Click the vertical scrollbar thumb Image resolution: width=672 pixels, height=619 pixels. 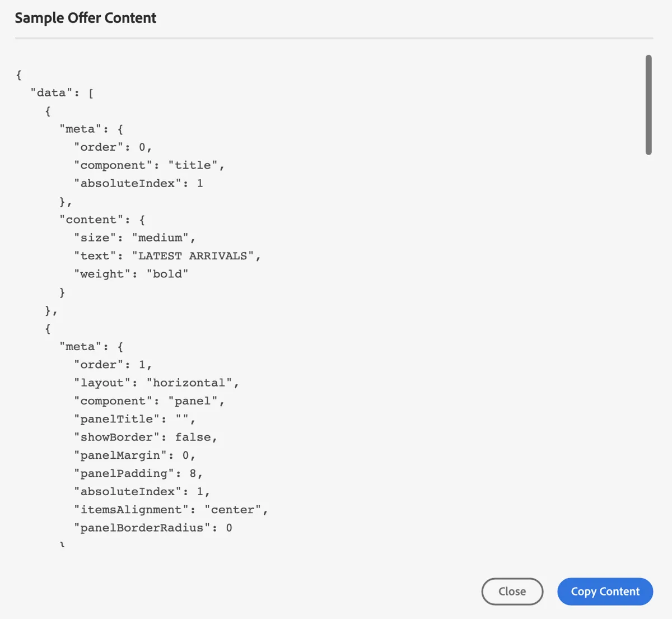[648, 105]
